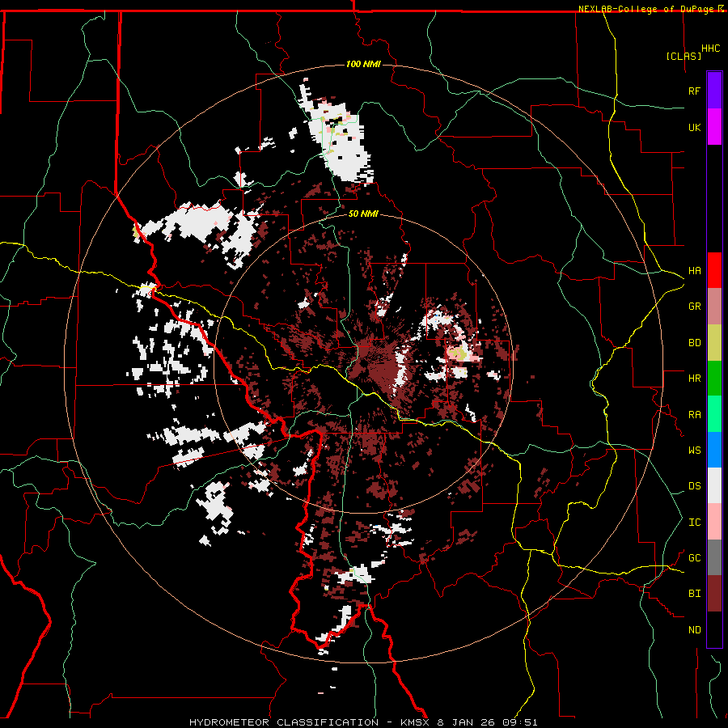Screen dimensions: 728x728
Task: Click the HA red legend swatch
Action: coord(714,270)
